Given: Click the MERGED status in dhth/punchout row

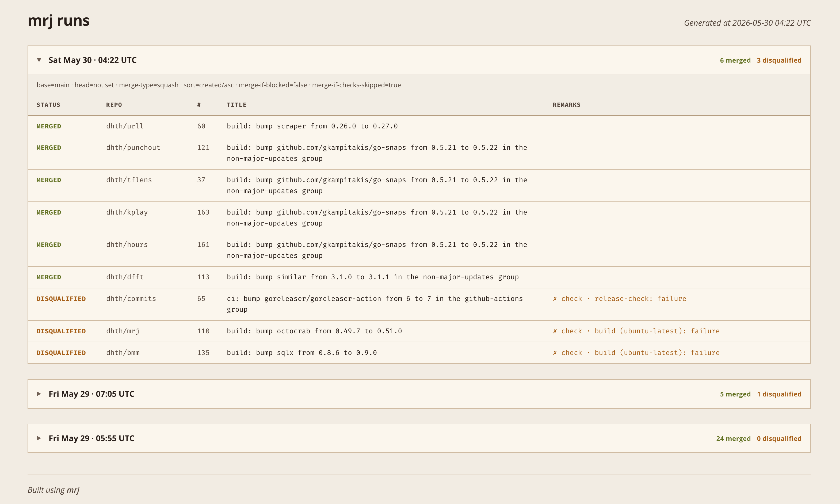Looking at the screenshot, I should point(49,148).
